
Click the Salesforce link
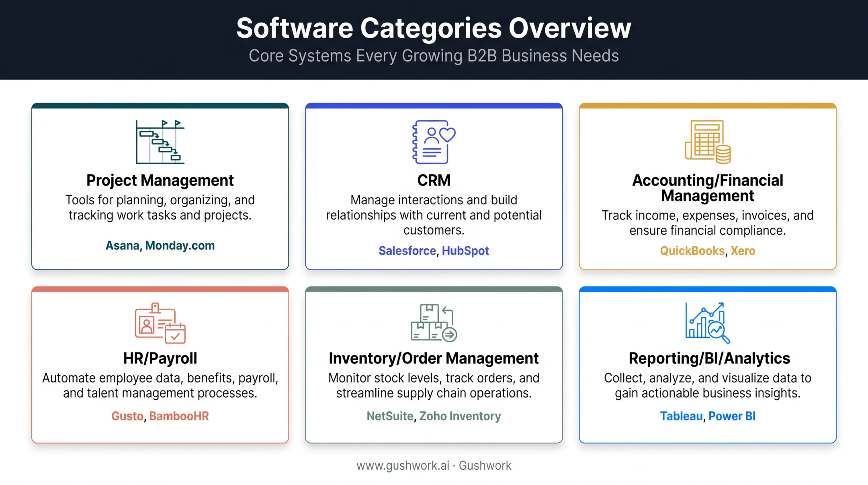(407, 251)
